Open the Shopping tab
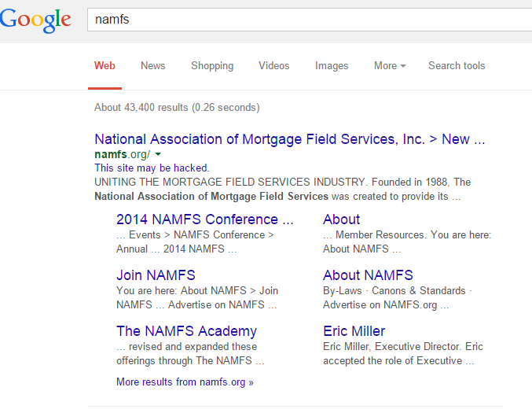Image resolution: width=532 pixels, height=413 pixels. click(212, 65)
